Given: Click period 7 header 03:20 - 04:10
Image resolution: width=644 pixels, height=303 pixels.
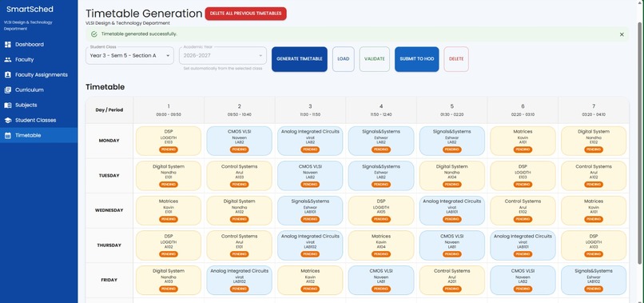Looking at the screenshot, I should (x=594, y=110).
